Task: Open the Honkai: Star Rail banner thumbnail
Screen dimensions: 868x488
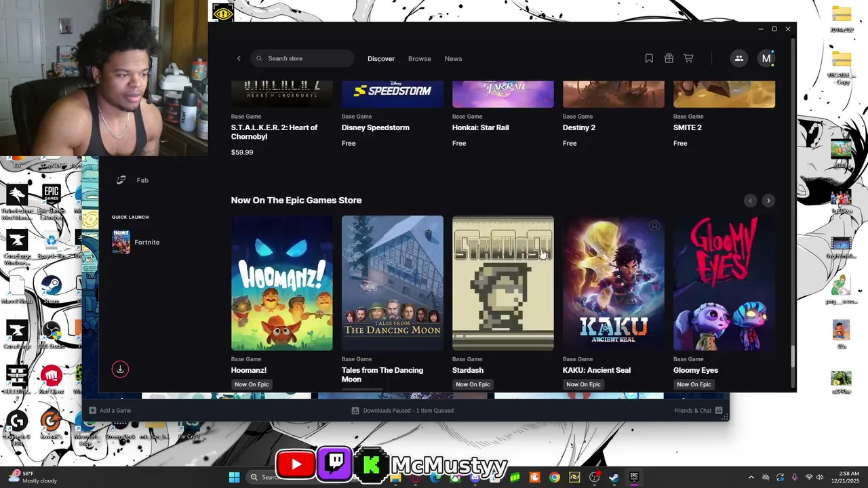Action: coord(503,94)
